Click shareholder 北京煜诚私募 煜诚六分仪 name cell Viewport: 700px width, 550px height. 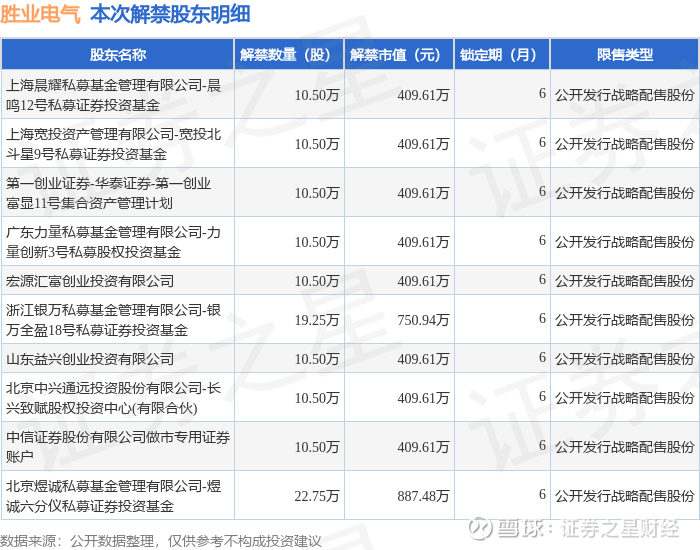coord(118,496)
